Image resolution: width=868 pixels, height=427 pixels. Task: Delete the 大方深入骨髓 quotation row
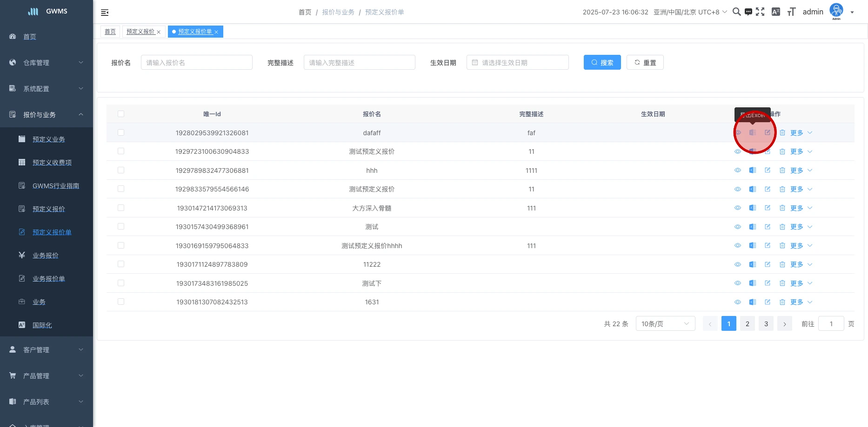(782, 208)
